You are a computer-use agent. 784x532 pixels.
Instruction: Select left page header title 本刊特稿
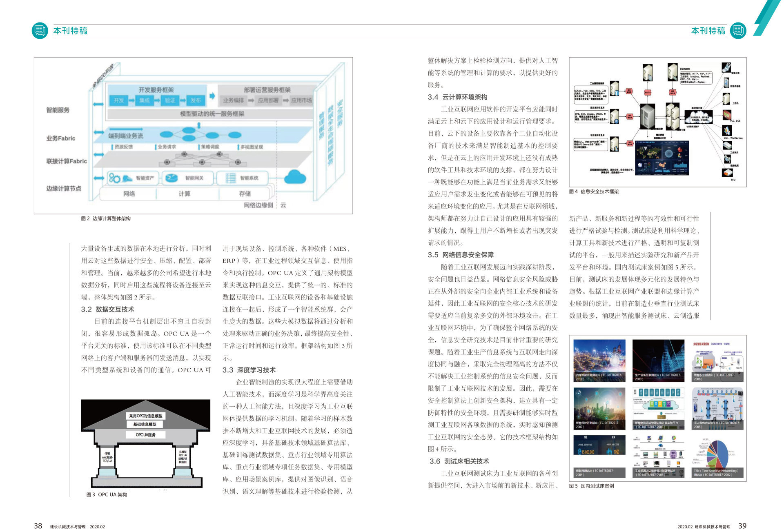[70, 31]
